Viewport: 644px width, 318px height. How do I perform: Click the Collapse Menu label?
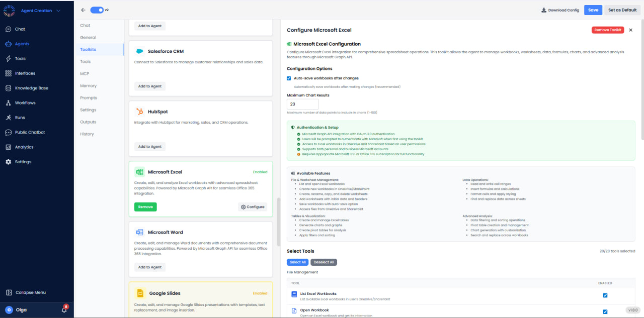click(31, 292)
